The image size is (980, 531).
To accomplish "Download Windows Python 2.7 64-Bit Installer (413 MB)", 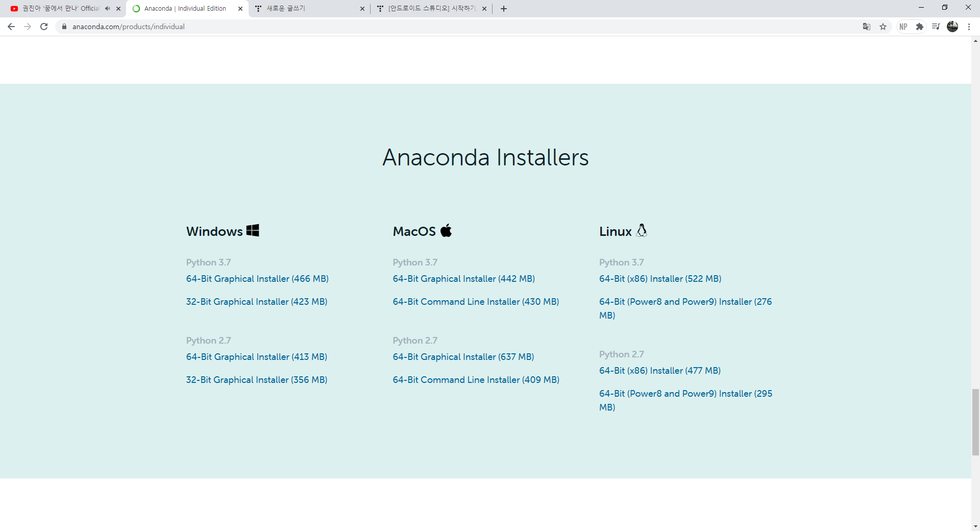I will [257, 357].
